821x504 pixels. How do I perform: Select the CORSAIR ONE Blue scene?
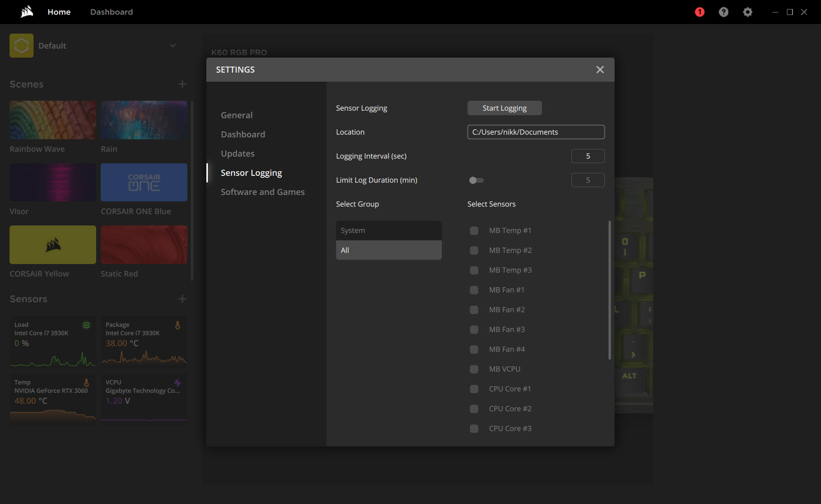144,182
